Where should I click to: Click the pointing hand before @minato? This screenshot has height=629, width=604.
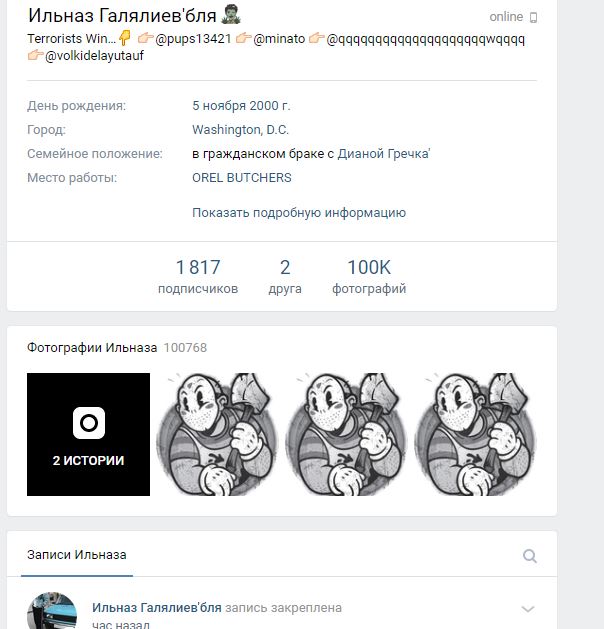point(243,38)
